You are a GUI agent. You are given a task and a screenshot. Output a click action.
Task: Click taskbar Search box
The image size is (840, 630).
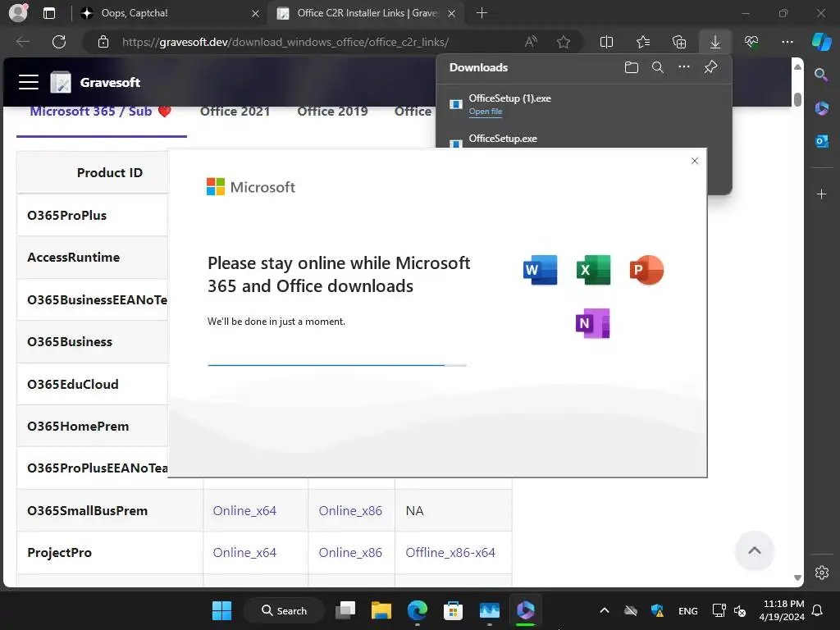[x=284, y=610]
